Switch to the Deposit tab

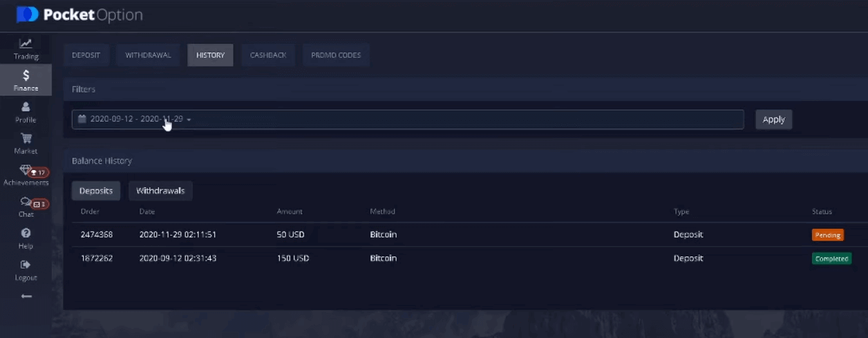click(x=86, y=55)
